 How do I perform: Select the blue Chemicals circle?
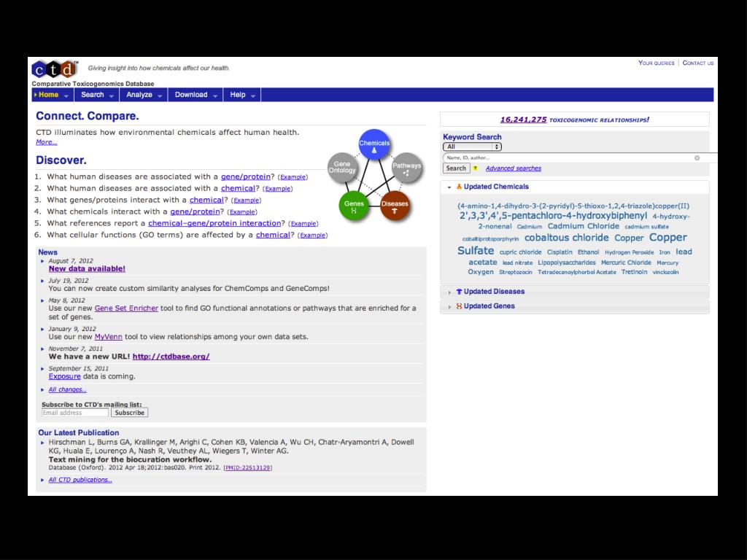374,144
